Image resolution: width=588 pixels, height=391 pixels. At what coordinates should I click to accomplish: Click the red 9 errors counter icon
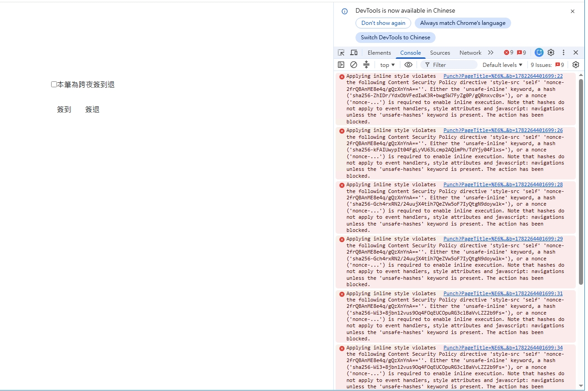coord(509,53)
